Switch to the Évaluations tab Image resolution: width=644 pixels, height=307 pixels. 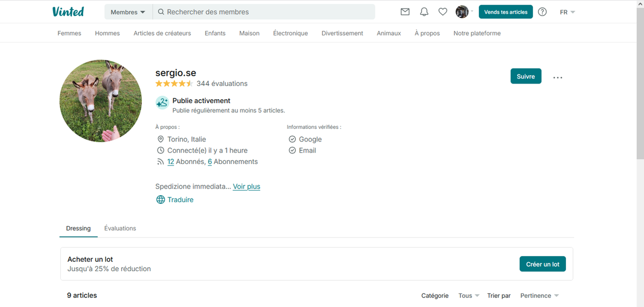[120, 228]
